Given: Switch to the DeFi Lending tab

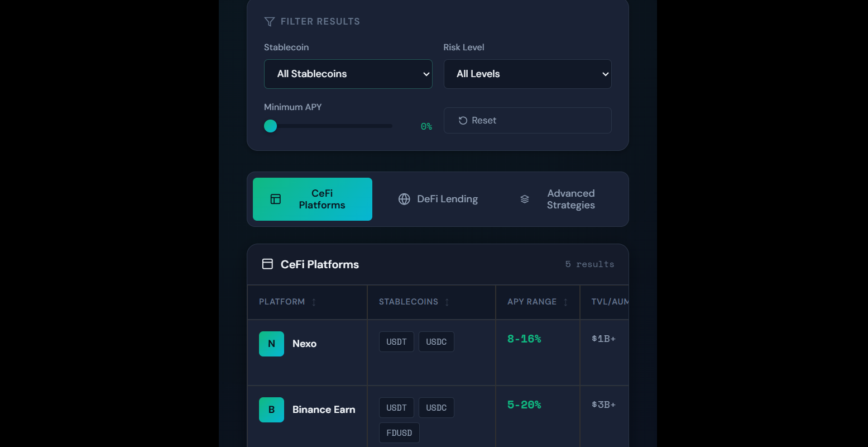Looking at the screenshot, I should (438, 199).
